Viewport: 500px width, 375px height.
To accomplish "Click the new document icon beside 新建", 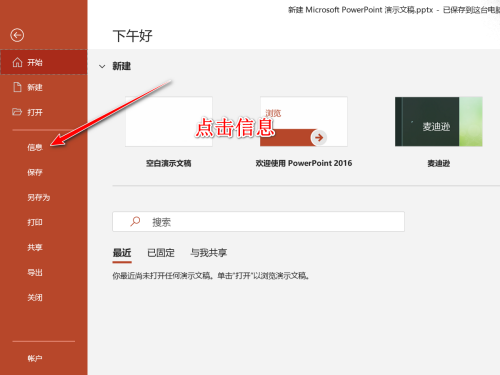I will tap(17, 87).
